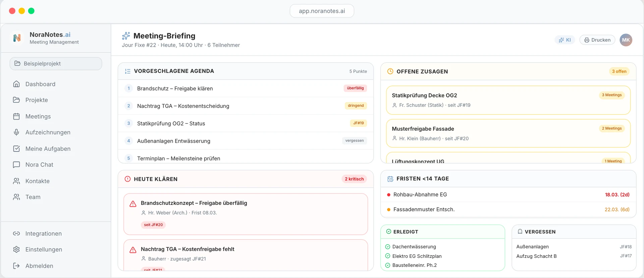
Task: Click the NoraNotes logo icon
Action: point(17,38)
